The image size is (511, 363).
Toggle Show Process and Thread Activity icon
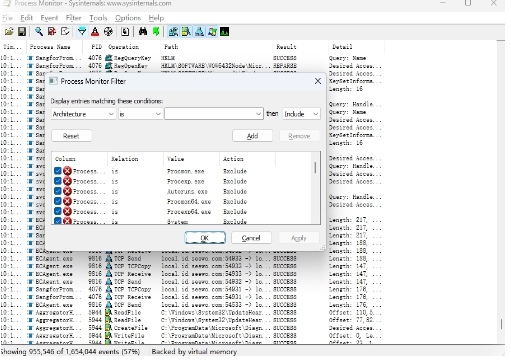coord(212,32)
